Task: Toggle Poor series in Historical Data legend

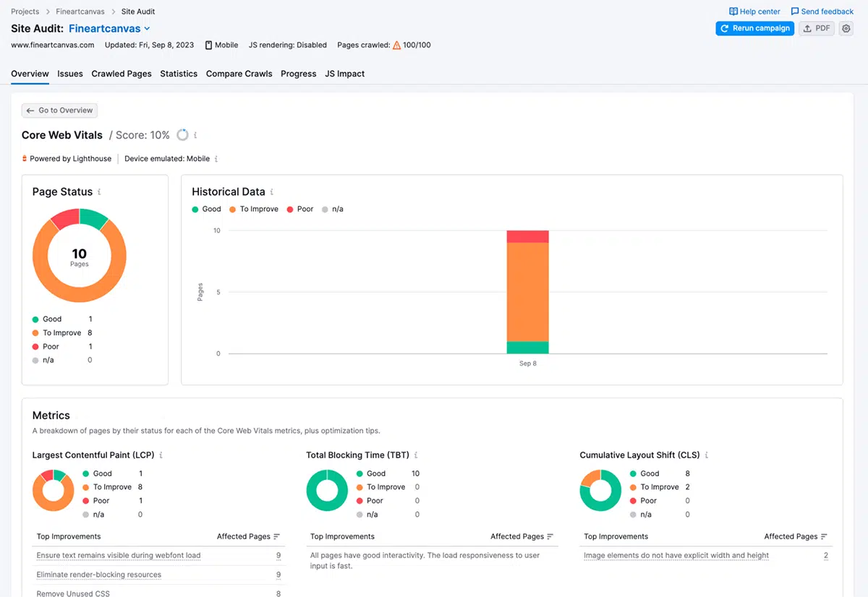Action: [x=300, y=209]
